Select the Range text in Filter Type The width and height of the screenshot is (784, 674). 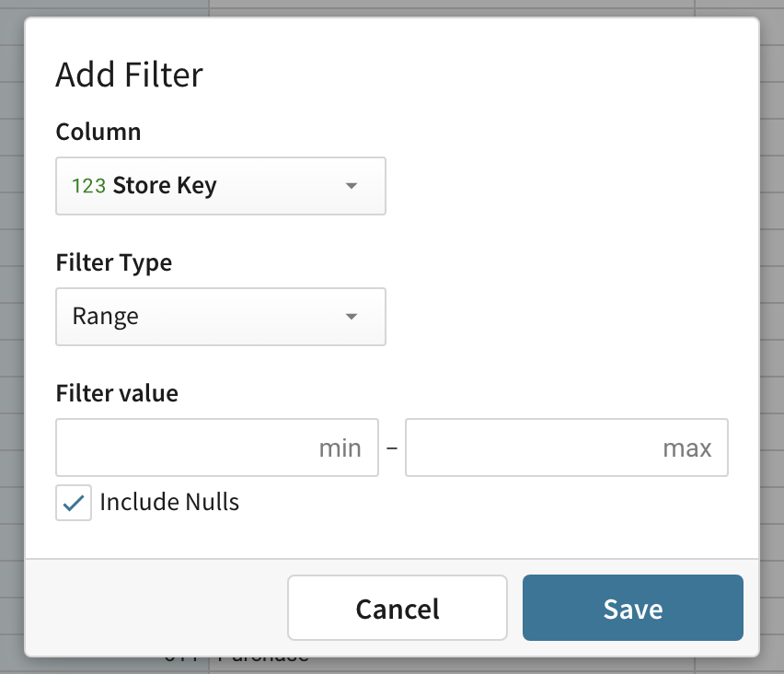coord(106,317)
